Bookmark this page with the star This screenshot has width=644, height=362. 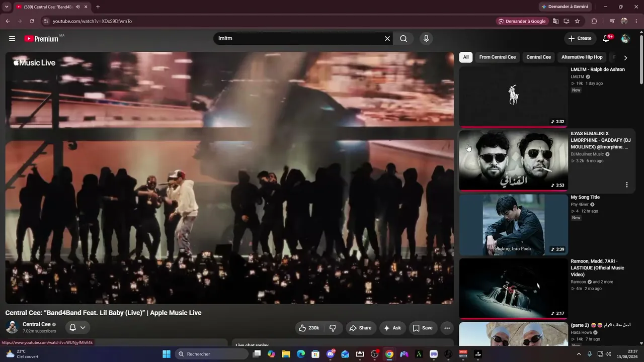(x=577, y=21)
